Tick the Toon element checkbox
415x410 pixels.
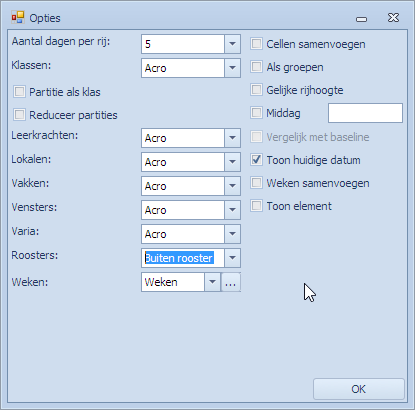coord(256,206)
